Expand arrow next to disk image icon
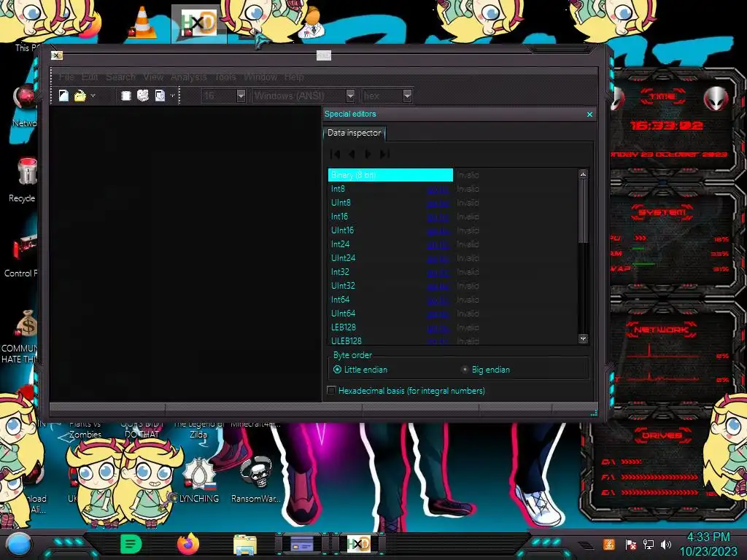 [x=172, y=96]
